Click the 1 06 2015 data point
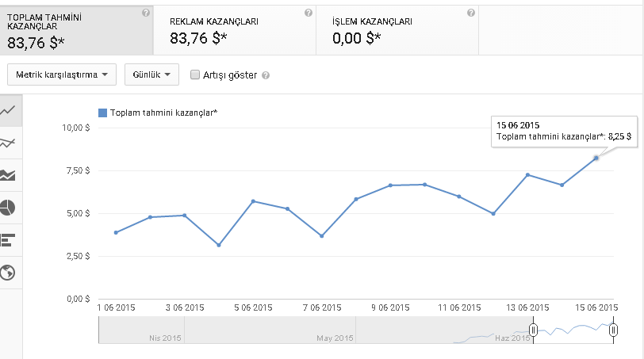This screenshot has height=359, width=644. point(117,233)
